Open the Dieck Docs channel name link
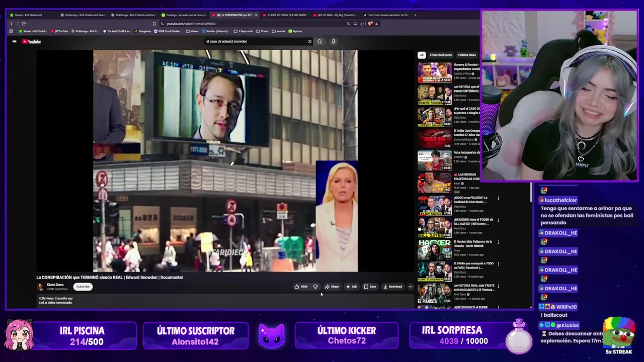This screenshot has width=644, height=362. pos(55,285)
